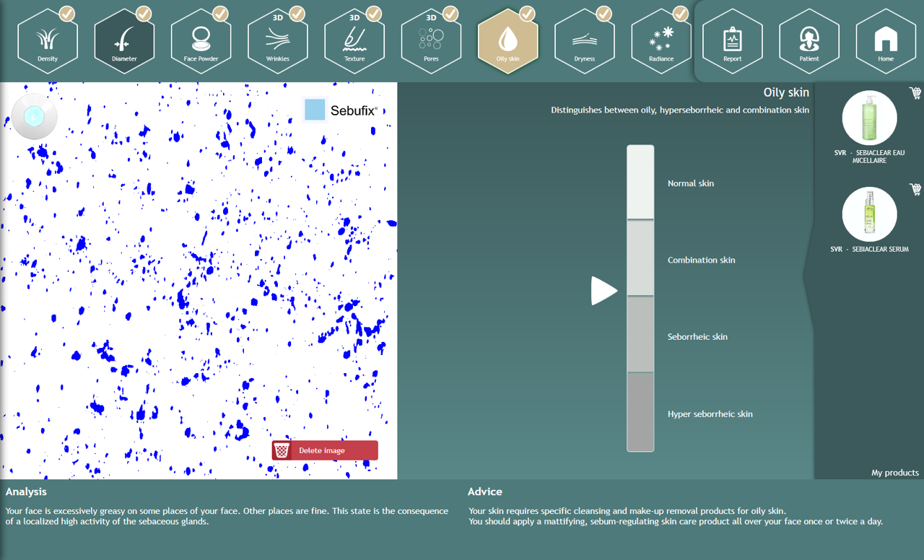Screen dimensions: 924x560
Task: Select the Seborrheic skin scale segment
Action: tap(640, 334)
